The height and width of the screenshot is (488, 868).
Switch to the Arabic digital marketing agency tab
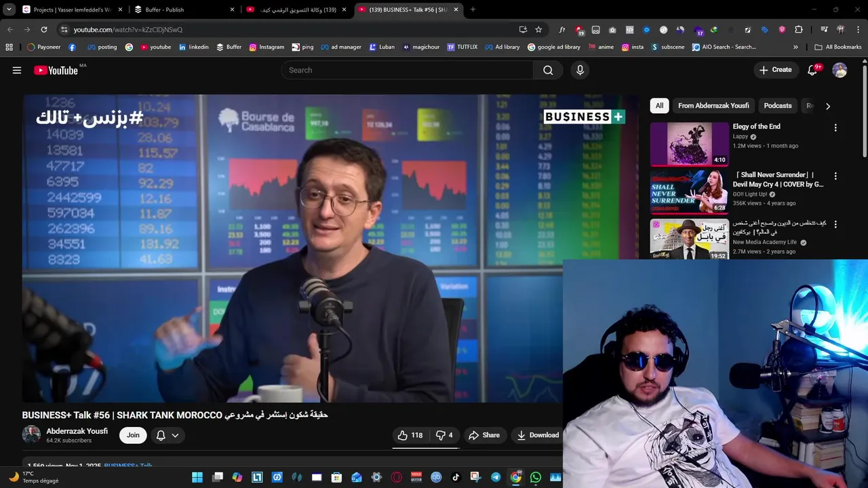(x=296, y=9)
